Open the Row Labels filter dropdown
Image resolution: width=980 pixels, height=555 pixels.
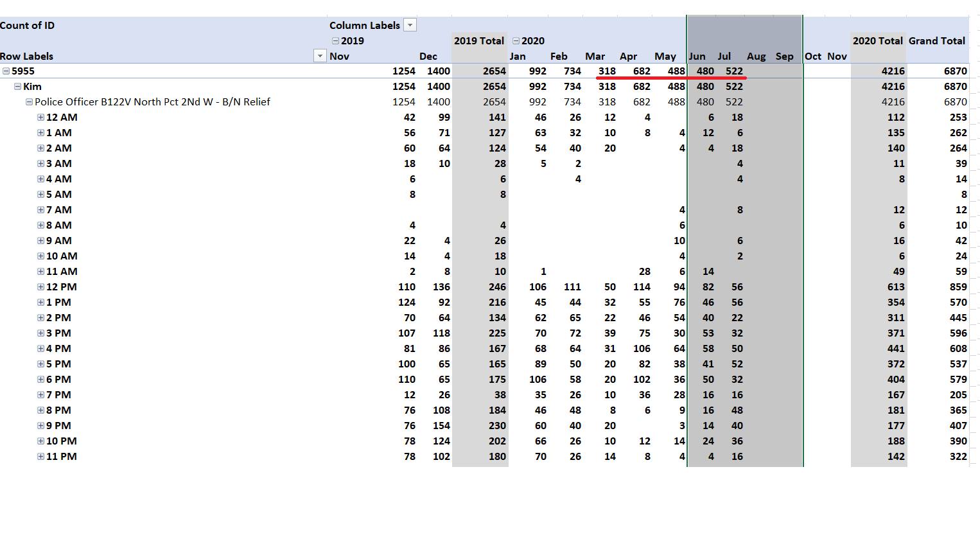[x=320, y=56]
